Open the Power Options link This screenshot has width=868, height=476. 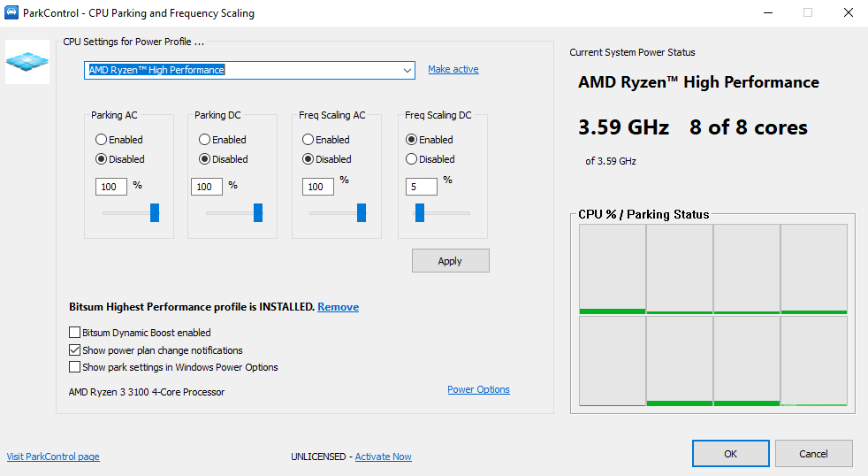point(478,389)
